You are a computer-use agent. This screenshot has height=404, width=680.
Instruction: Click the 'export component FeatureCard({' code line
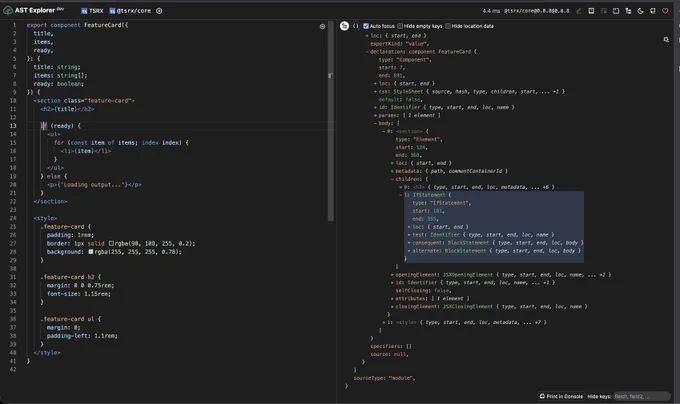tap(77, 25)
